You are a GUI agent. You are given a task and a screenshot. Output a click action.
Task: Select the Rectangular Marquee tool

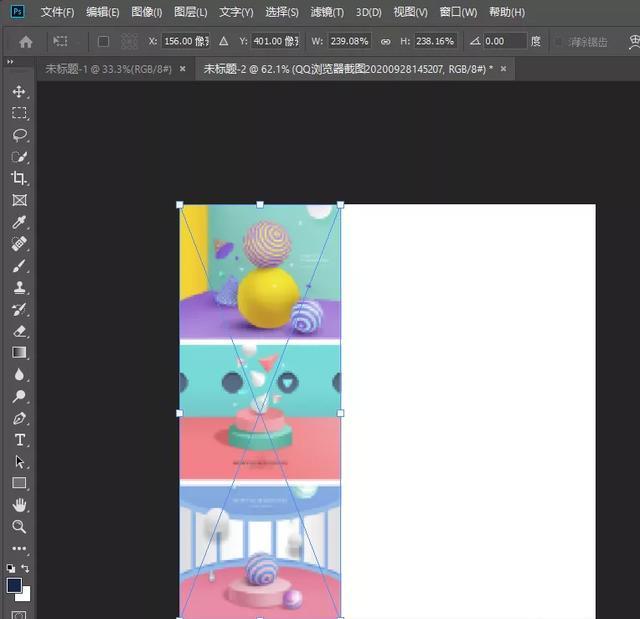pyautogui.click(x=19, y=113)
